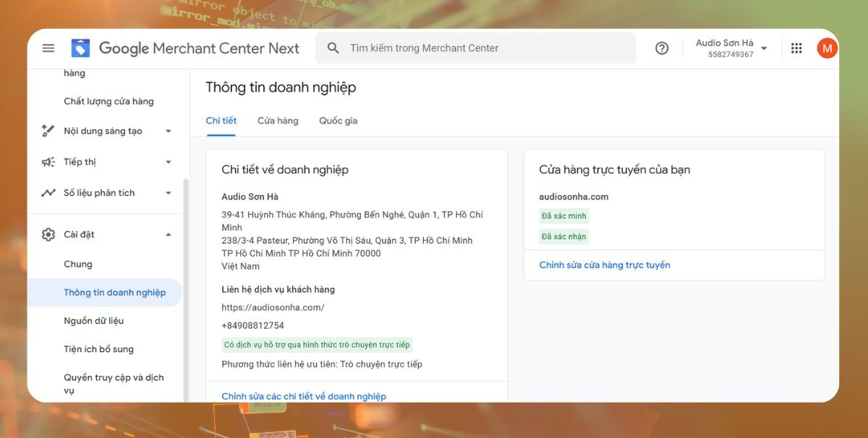Click the Số liệu phân tích chart icon
Screen dimensions: 868x438
click(48, 193)
